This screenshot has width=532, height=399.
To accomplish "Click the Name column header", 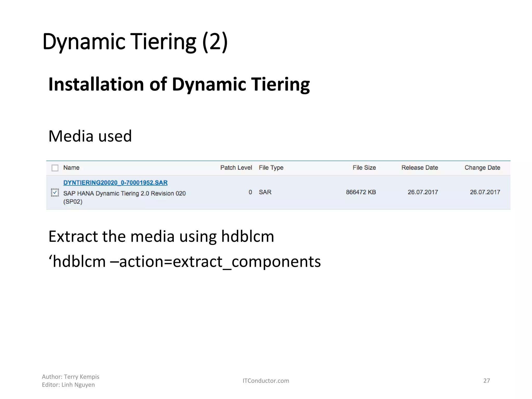I will point(71,168).
